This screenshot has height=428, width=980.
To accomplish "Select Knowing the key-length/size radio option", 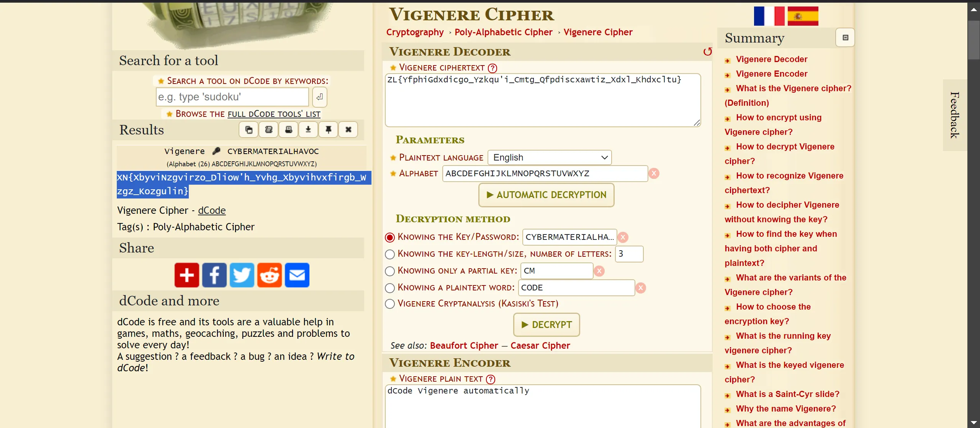I will [390, 254].
